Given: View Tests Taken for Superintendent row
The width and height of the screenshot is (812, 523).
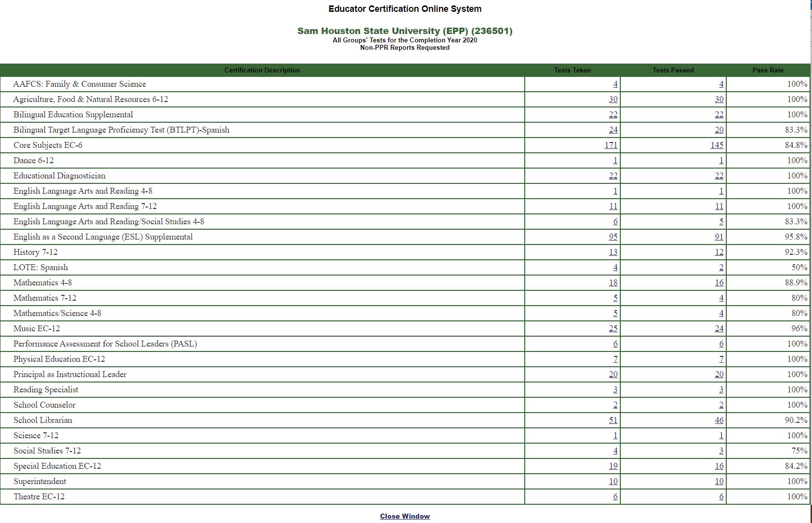Looking at the screenshot, I should [x=613, y=481].
